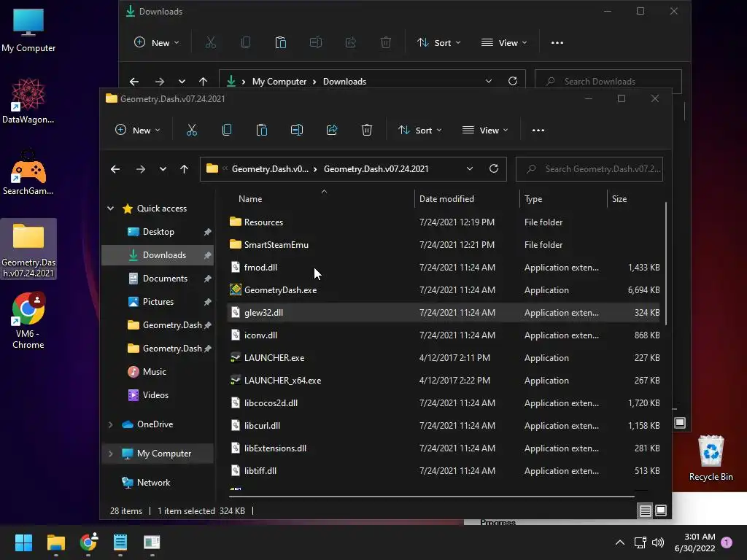Select the SmartSteamEmu folder

pos(444,245)
